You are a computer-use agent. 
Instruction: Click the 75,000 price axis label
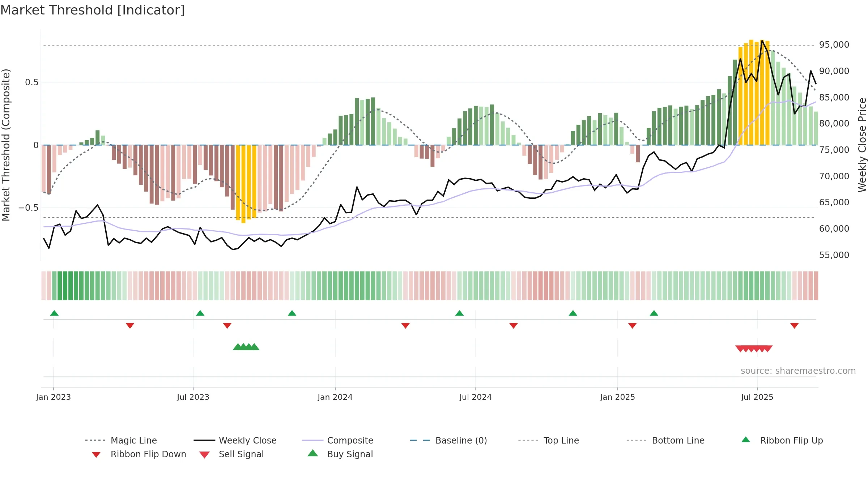click(x=834, y=150)
